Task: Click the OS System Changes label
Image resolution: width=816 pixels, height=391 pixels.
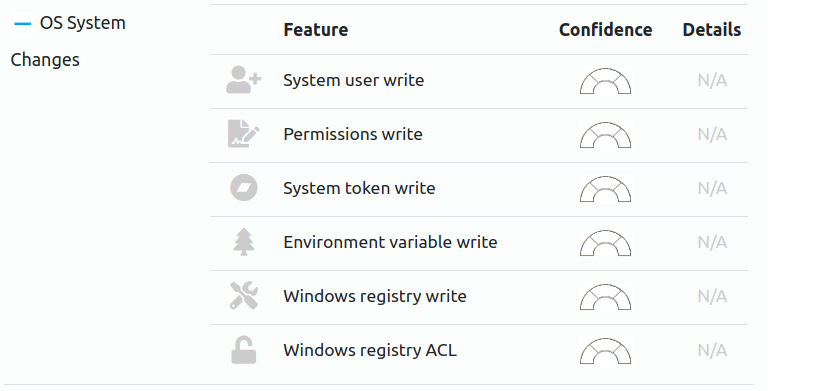Action: [68, 41]
